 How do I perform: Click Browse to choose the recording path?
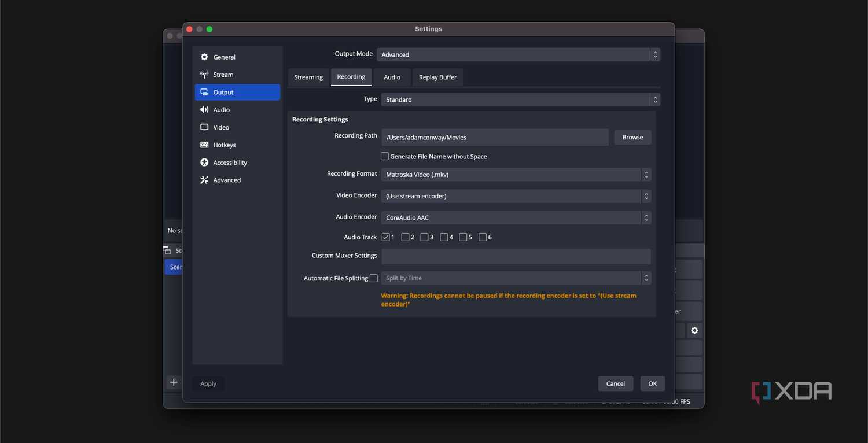click(632, 137)
